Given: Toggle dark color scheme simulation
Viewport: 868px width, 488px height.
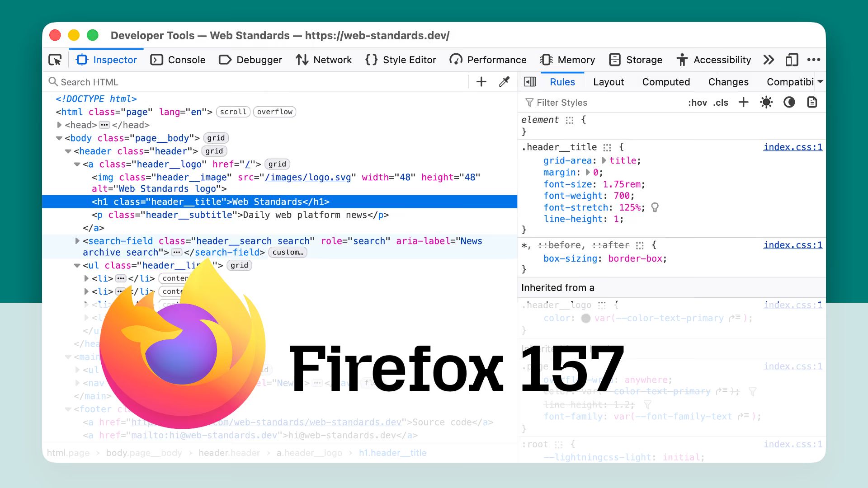Looking at the screenshot, I should pos(789,103).
